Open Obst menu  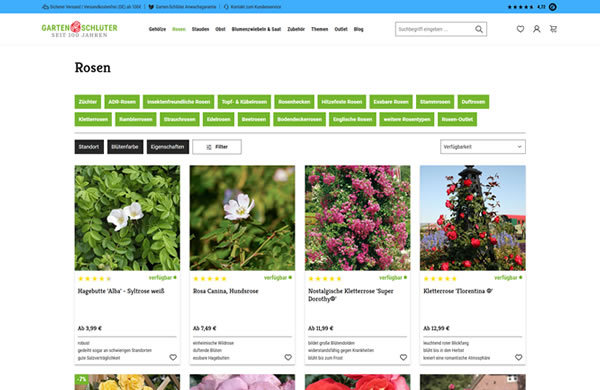click(x=220, y=29)
